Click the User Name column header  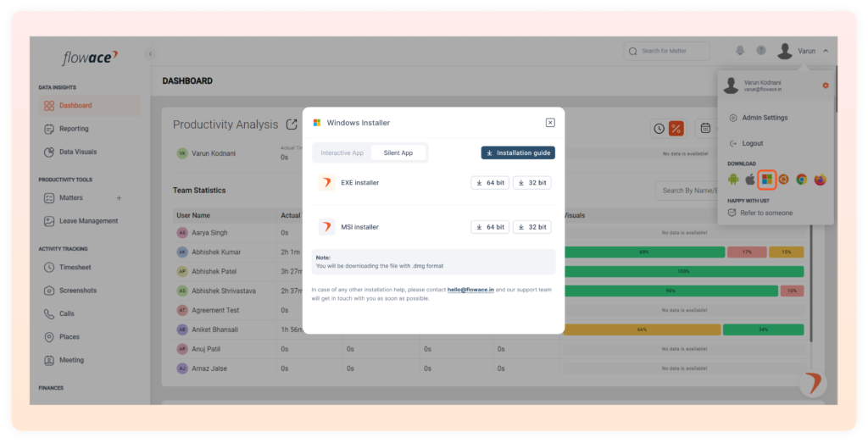[x=193, y=216]
